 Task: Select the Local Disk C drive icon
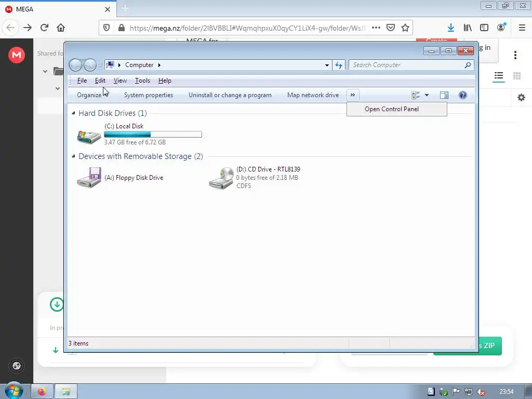click(x=89, y=137)
